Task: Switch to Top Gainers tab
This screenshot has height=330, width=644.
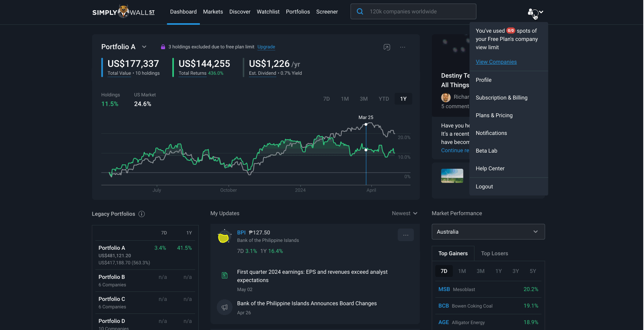Action: pos(453,253)
